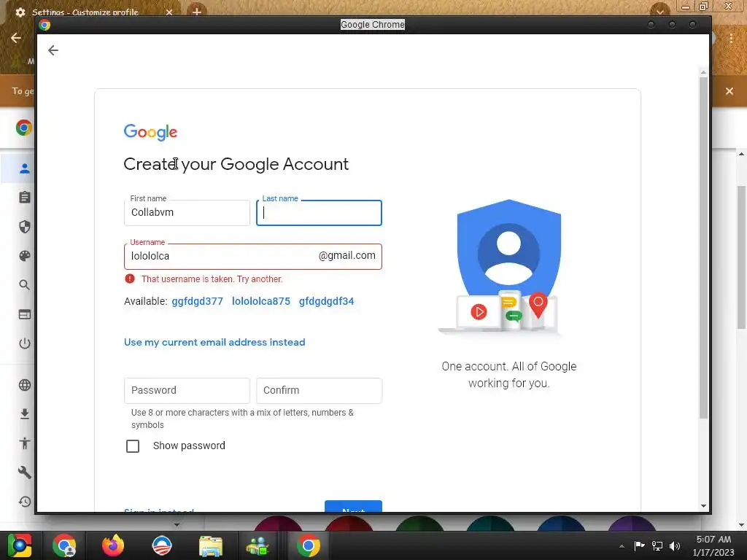This screenshot has width=747, height=560.
Task: Switch to active Google Chrome taskbar button
Action: (309, 545)
